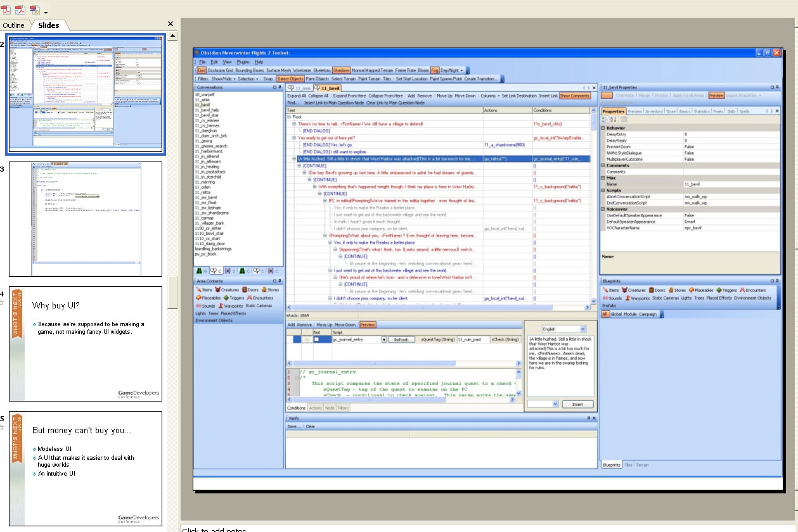Click Doors icon in Blueprints panel
798x532 pixels.
point(652,289)
